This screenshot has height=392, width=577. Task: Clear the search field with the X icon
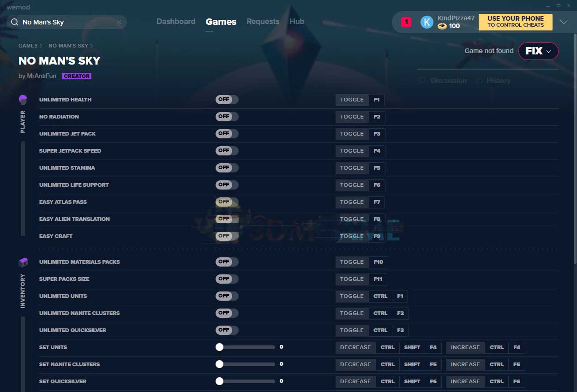(x=119, y=22)
